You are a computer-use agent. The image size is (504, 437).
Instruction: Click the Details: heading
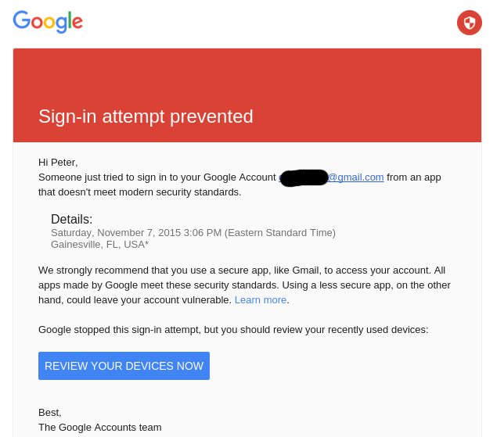pyautogui.click(x=72, y=220)
